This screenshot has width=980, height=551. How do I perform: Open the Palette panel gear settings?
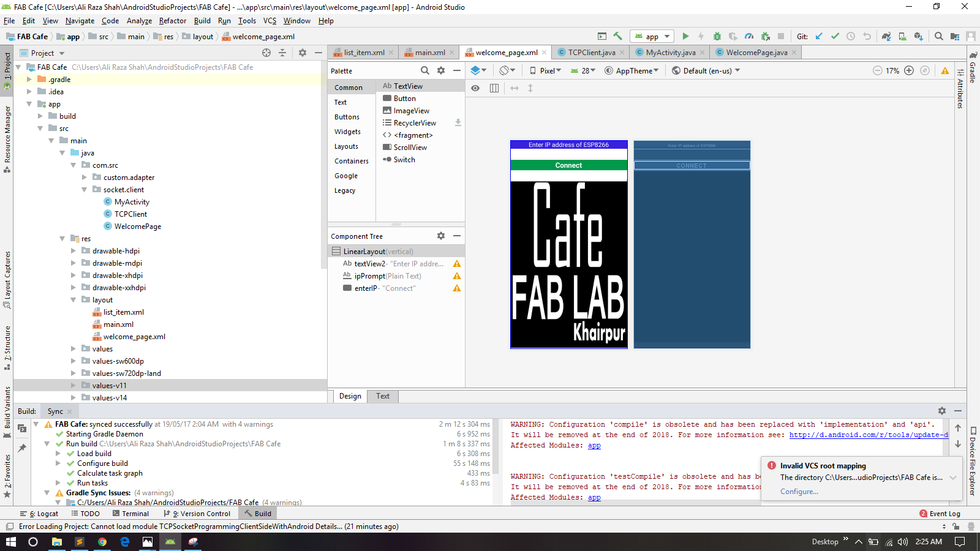(x=441, y=70)
